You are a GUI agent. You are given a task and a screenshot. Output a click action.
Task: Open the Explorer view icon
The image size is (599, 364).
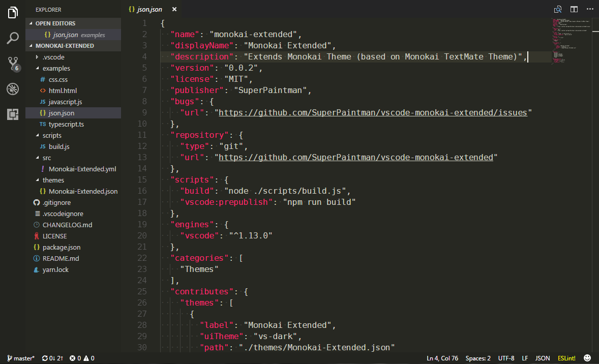pyautogui.click(x=13, y=13)
